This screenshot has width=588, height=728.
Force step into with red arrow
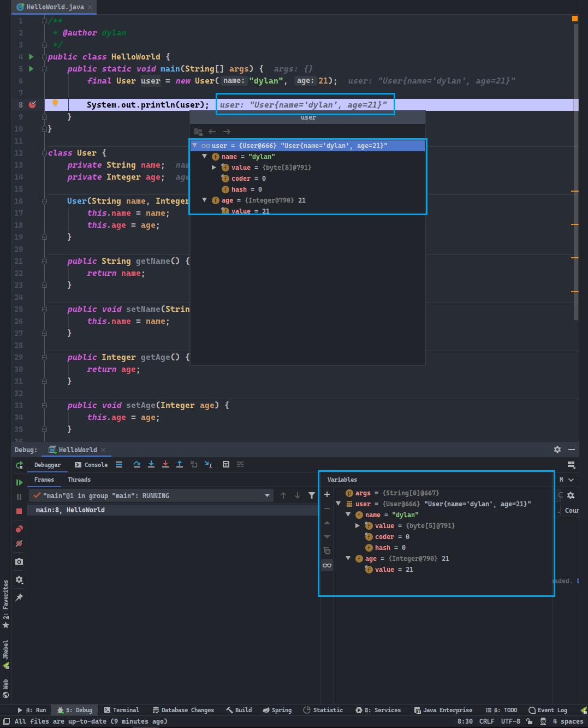point(165,464)
